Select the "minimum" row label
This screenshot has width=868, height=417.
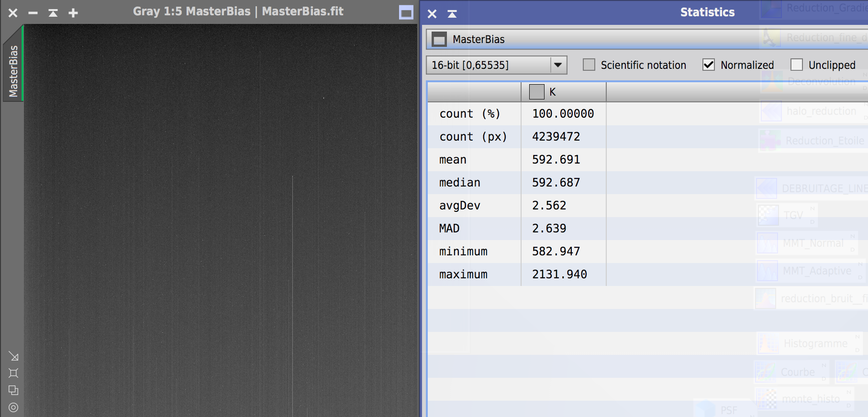coord(463,252)
